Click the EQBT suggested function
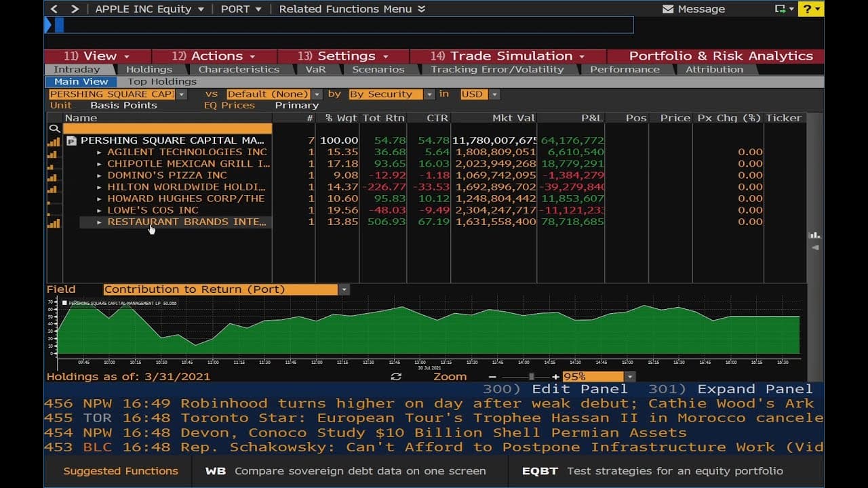The height and width of the screenshot is (488, 868). pyautogui.click(x=652, y=471)
